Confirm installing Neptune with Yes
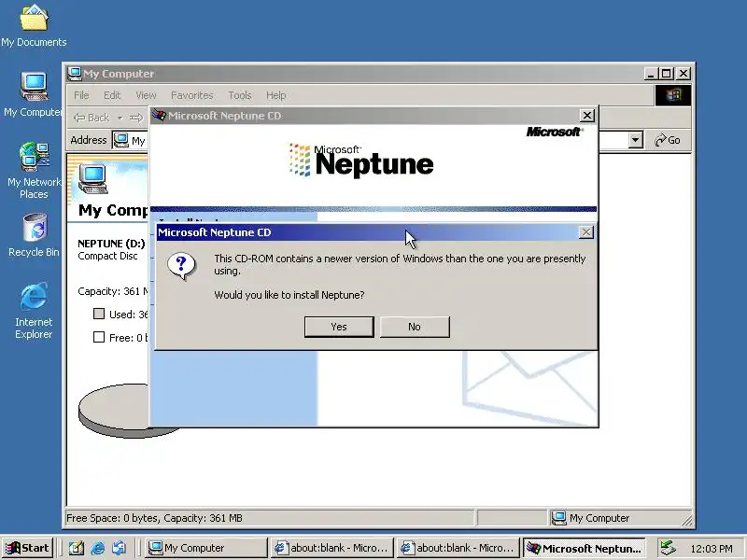 [x=339, y=327]
